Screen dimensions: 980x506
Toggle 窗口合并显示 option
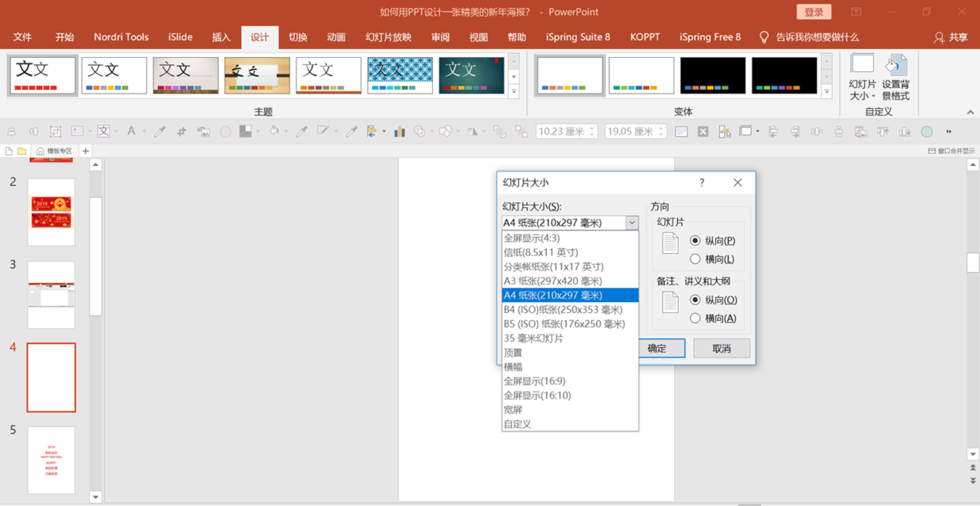(952, 151)
